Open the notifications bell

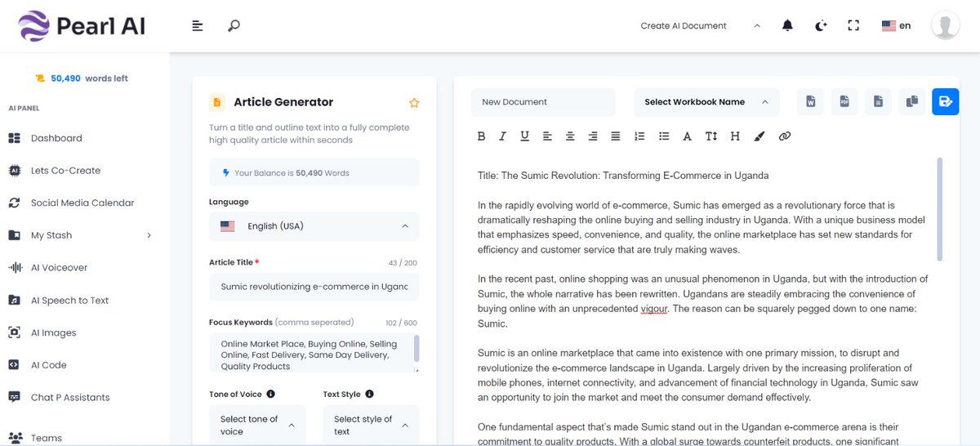787,26
